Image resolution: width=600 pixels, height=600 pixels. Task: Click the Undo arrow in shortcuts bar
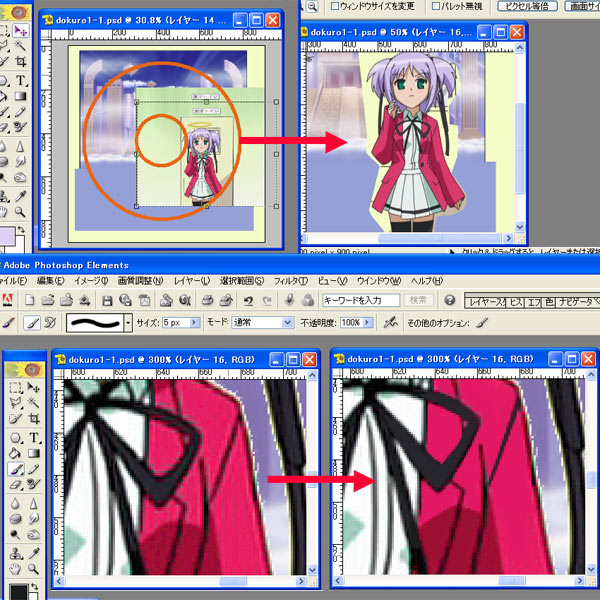248,301
